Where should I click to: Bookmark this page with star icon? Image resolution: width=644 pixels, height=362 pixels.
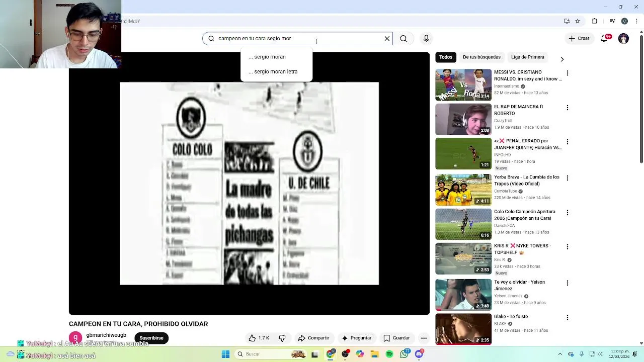click(x=578, y=21)
